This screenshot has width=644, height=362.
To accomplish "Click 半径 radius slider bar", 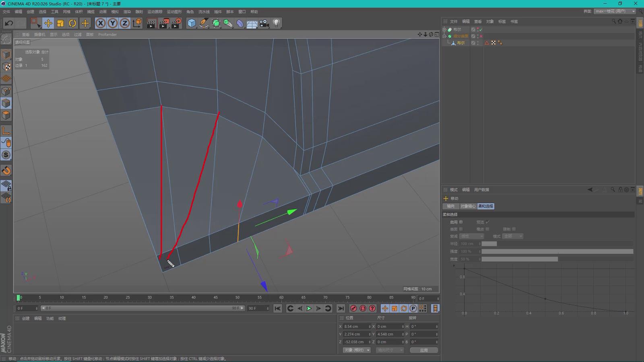I will tap(557, 244).
